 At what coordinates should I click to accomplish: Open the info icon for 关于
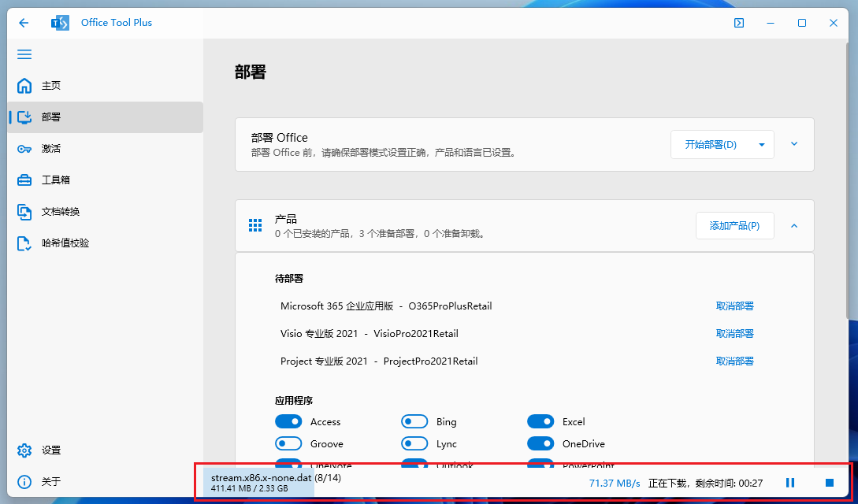point(24,482)
